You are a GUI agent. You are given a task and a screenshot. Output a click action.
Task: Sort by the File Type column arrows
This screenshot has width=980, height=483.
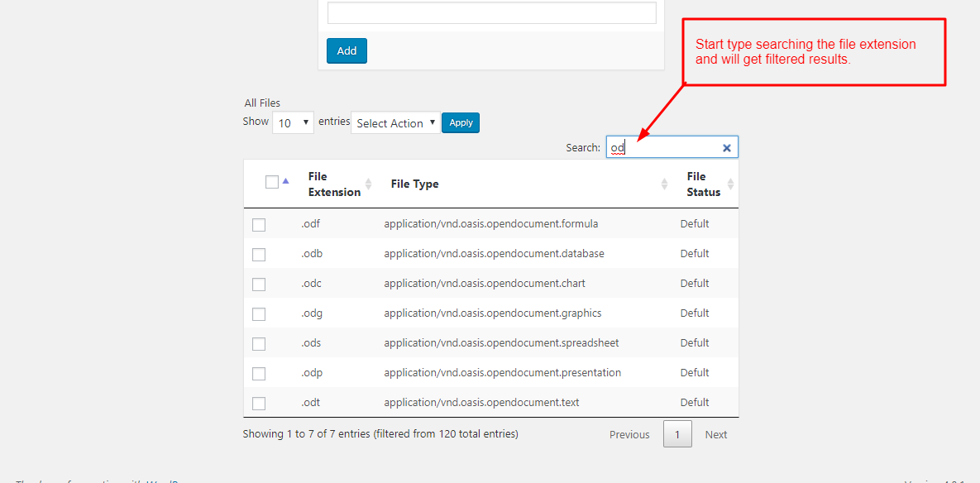point(665,184)
